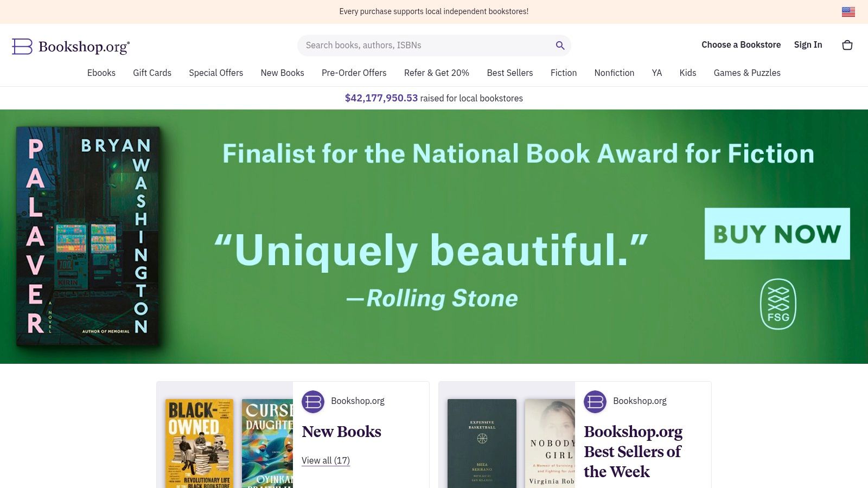
Task: Click the Bookshop.org icon above Best Sellers
Action: [596, 402]
